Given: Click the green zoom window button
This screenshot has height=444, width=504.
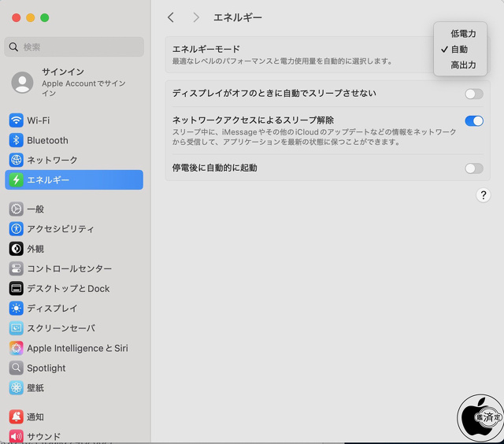Looking at the screenshot, I should click(x=45, y=17).
